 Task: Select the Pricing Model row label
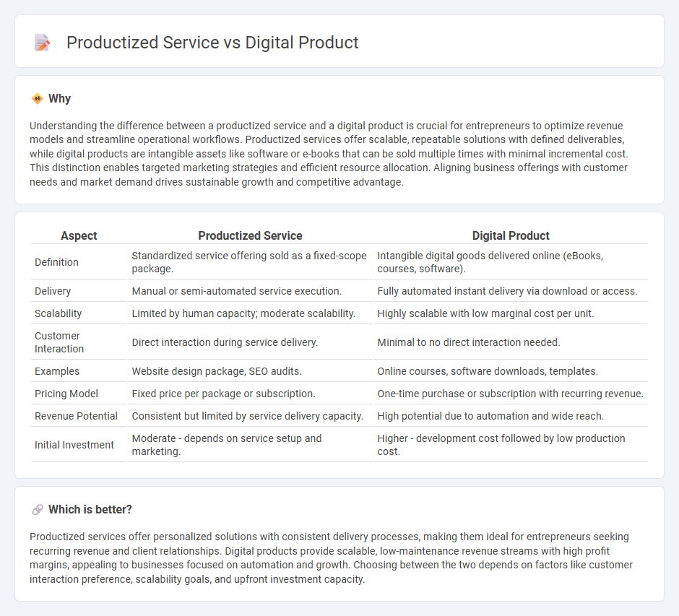click(x=66, y=394)
